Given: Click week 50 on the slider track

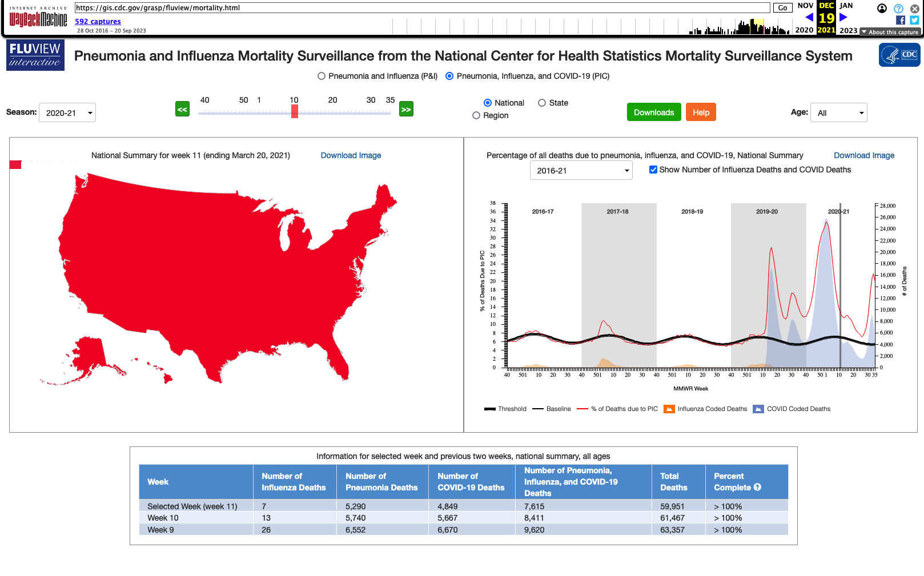Looking at the screenshot, I should 244,112.
